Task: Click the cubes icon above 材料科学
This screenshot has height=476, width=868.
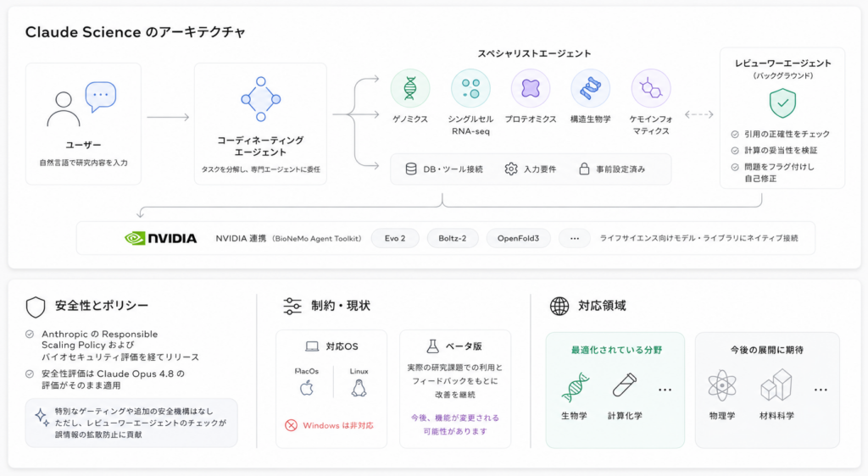Action: 776,385
